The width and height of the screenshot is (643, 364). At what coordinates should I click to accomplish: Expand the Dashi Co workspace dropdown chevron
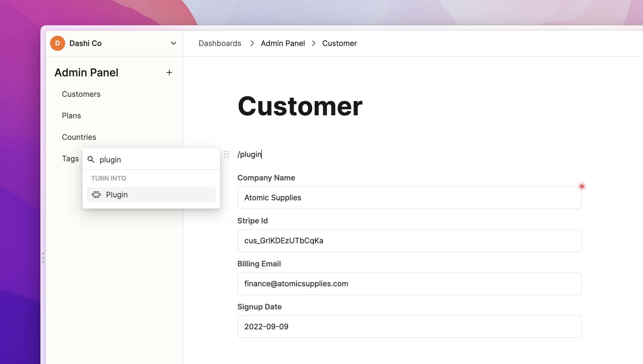click(174, 43)
